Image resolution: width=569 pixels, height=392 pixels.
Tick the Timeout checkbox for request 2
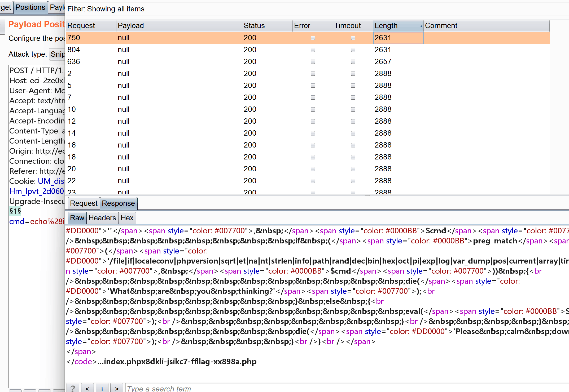[353, 74]
